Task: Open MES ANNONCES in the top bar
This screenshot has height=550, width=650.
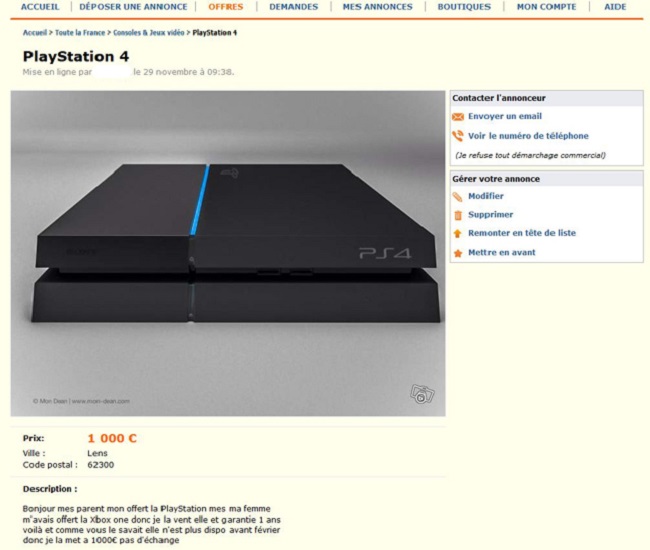Action: pos(377,7)
